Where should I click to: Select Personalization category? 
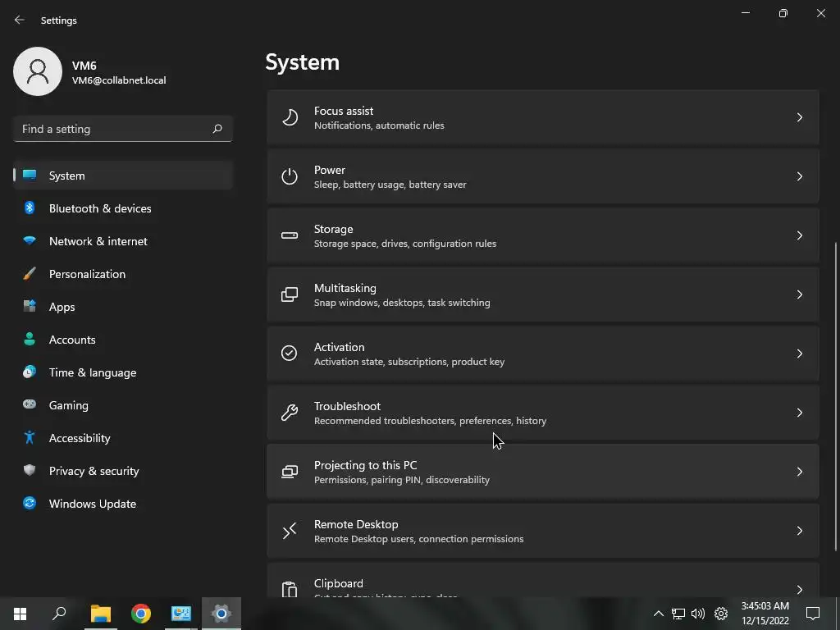(x=123, y=274)
